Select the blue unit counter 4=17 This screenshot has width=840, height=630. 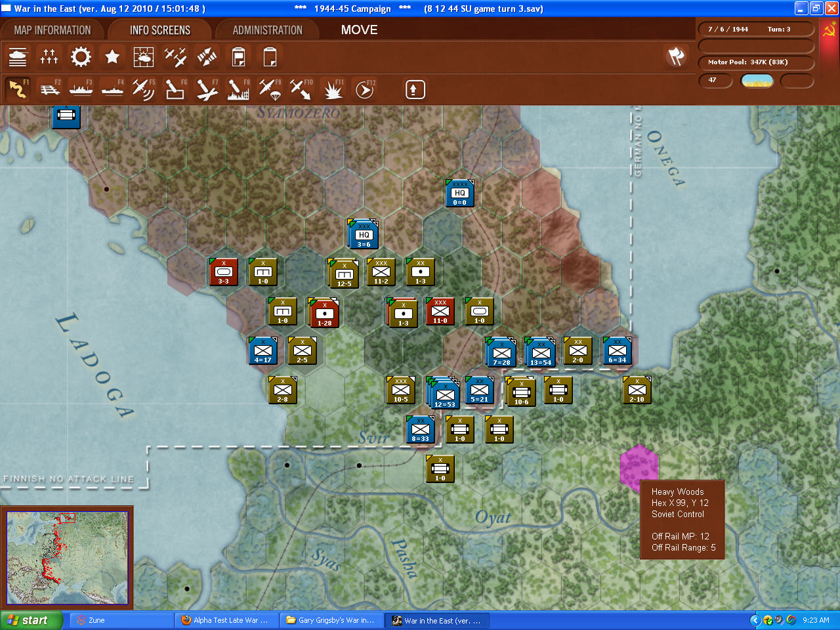point(262,350)
